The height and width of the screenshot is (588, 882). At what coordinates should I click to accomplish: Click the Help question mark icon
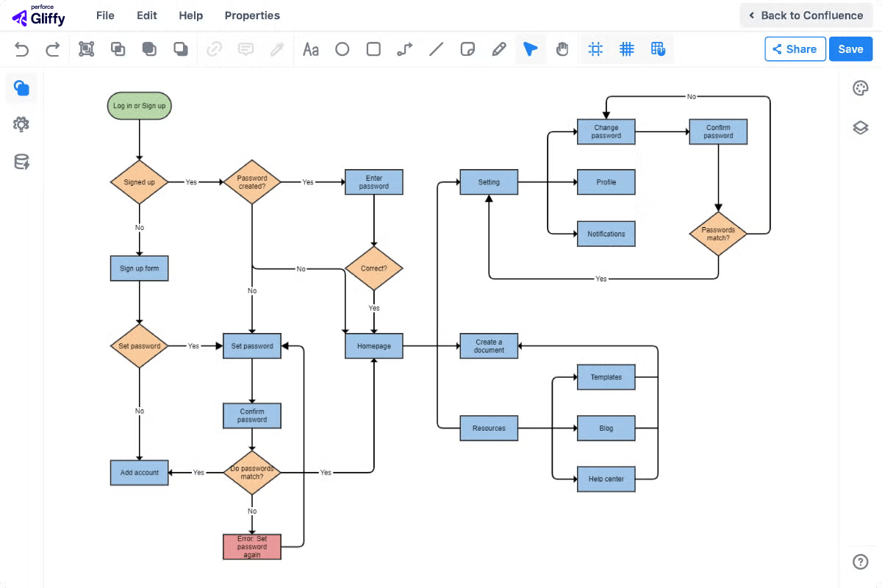pyautogui.click(x=861, y=562)
